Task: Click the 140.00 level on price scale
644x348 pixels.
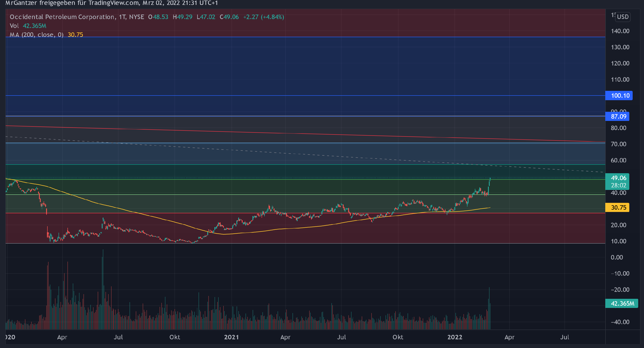Action: click(620, 31)
